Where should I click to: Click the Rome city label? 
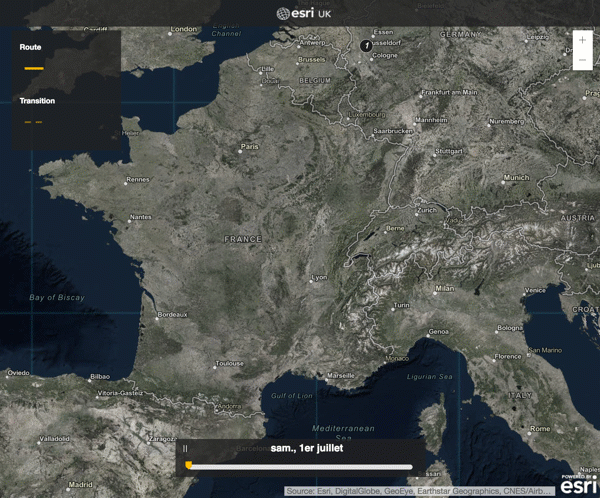(540, 429)
